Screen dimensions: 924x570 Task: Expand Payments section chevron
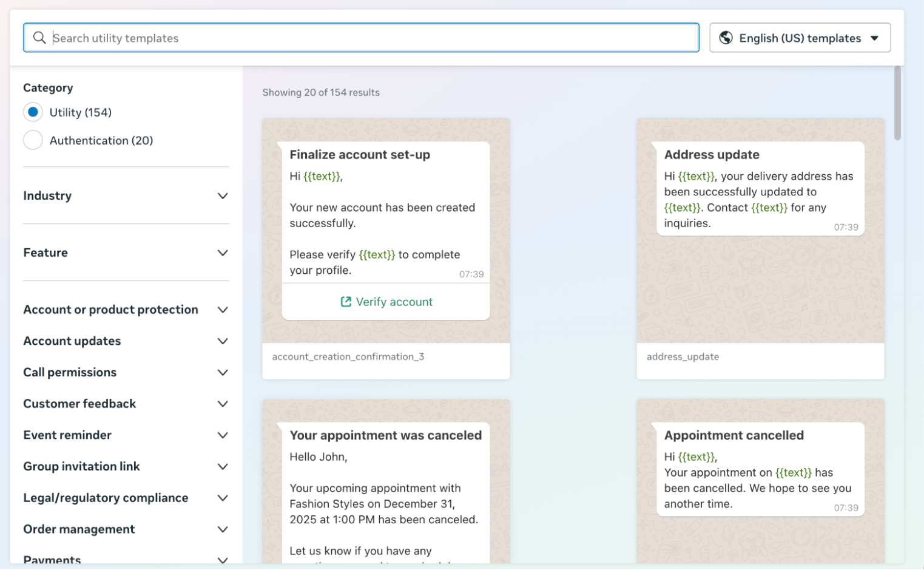223,560
